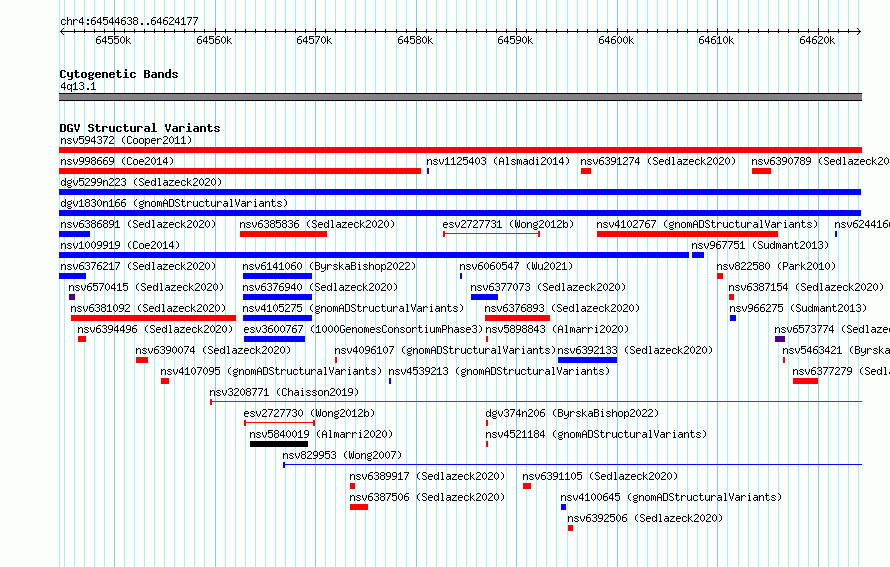Click the dgv1830n166 gnomAD variant label
The height and width of the screenshot is (567, 890).
click(174, 203)
